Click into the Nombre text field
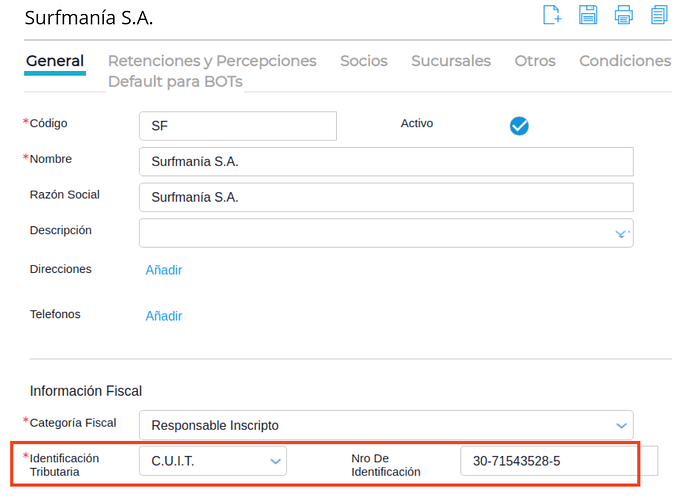Screen dimensions: 689x499 point(386,162)
